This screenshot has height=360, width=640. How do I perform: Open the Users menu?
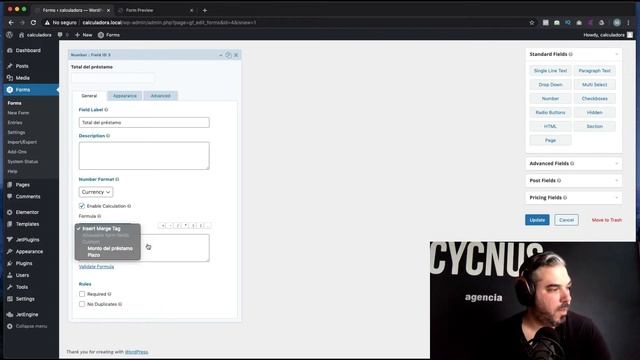(x=22, y=275)
